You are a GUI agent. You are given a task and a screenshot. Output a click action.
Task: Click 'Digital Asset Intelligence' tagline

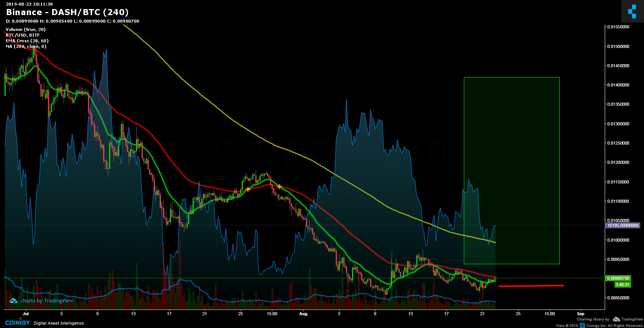pos(59,323)
